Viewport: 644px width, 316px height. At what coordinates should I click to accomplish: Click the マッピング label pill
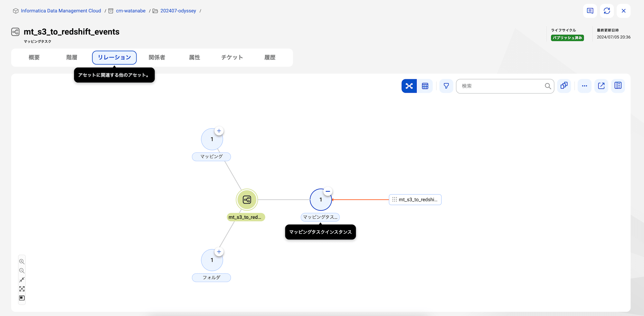(211, 157)
